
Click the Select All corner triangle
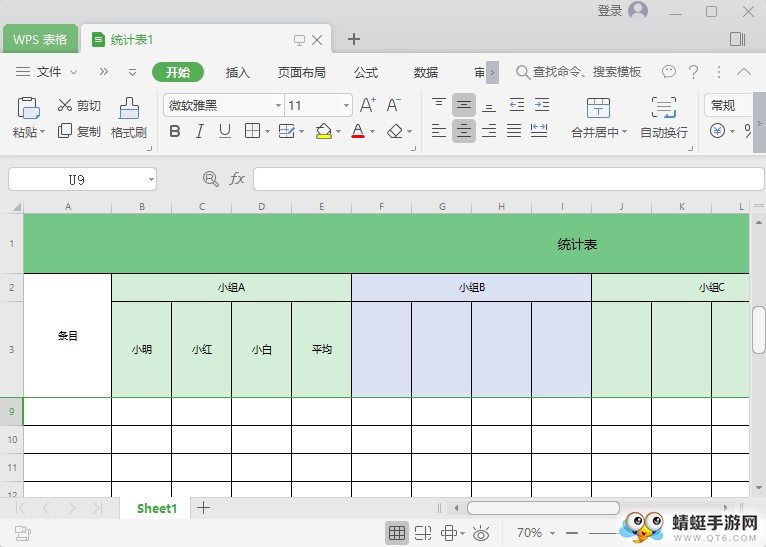(17, 207)
